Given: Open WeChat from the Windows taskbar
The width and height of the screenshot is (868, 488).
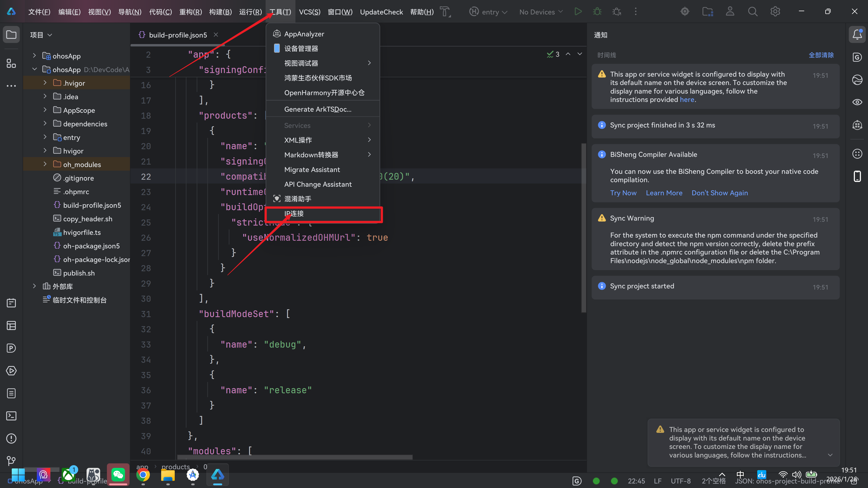Looking at the screenshot, I should 118,474.
